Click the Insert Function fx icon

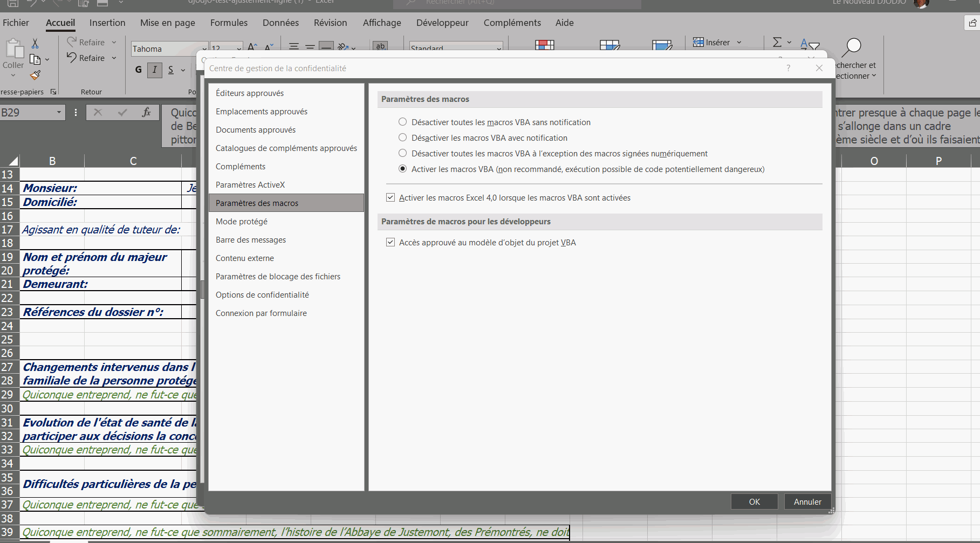(x=146, y=112)
